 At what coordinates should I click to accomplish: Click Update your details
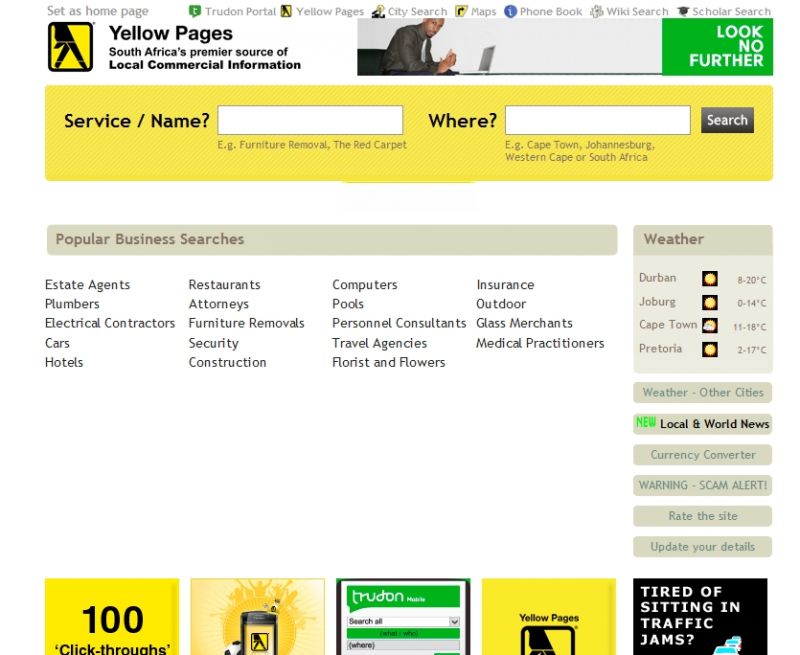(x=703, y=546)
